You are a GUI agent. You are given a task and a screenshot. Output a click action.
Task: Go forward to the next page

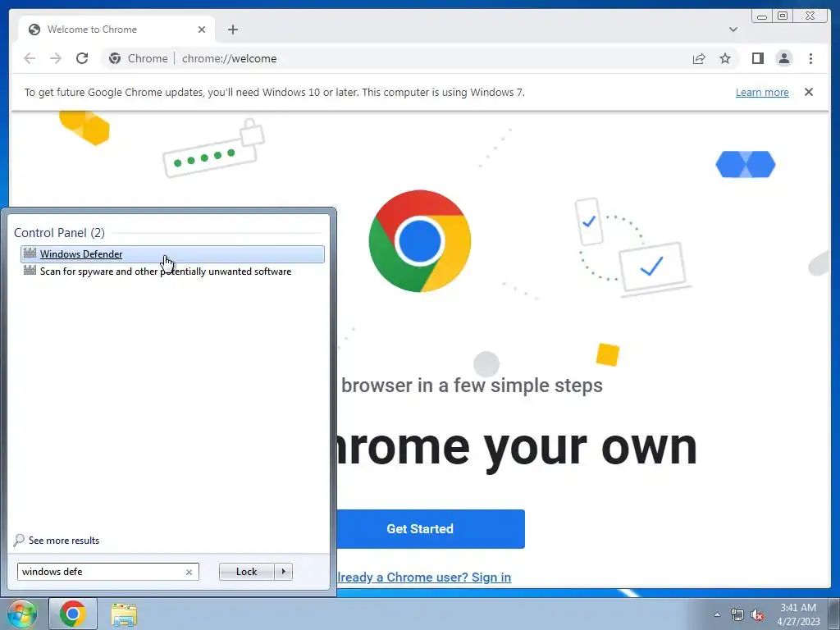[56, 58]
